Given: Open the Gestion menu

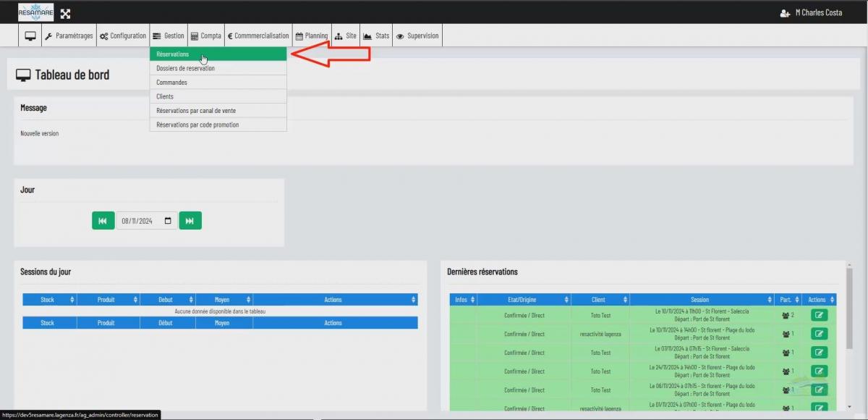Looking at the screenshot, I should click(x=168, y=35).
